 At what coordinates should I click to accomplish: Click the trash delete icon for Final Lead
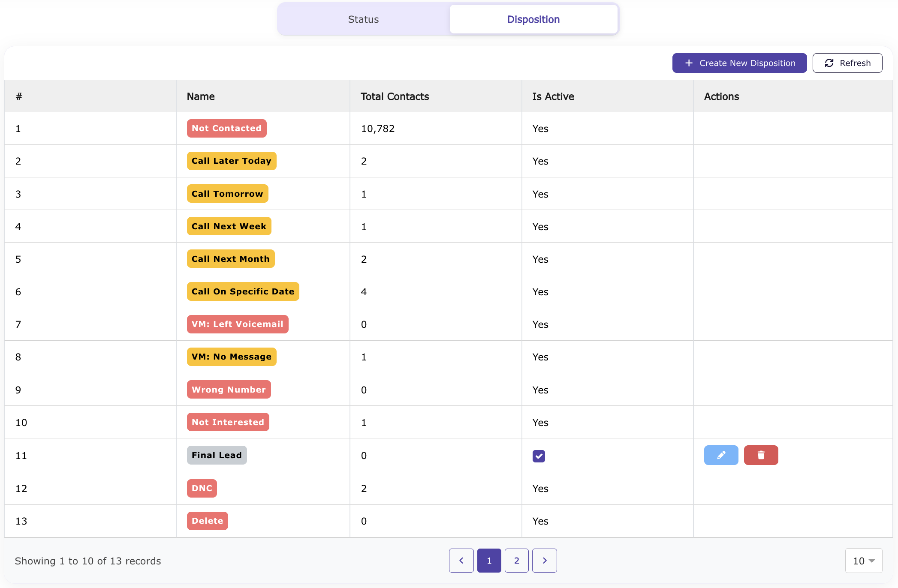point(761,455)
